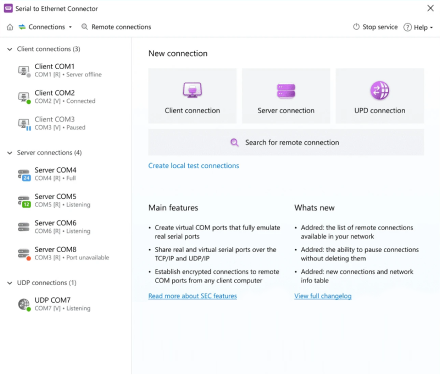Screen dimensions: 440x375
Task: Select the Server COM6 icon
Action: point(24,227)
